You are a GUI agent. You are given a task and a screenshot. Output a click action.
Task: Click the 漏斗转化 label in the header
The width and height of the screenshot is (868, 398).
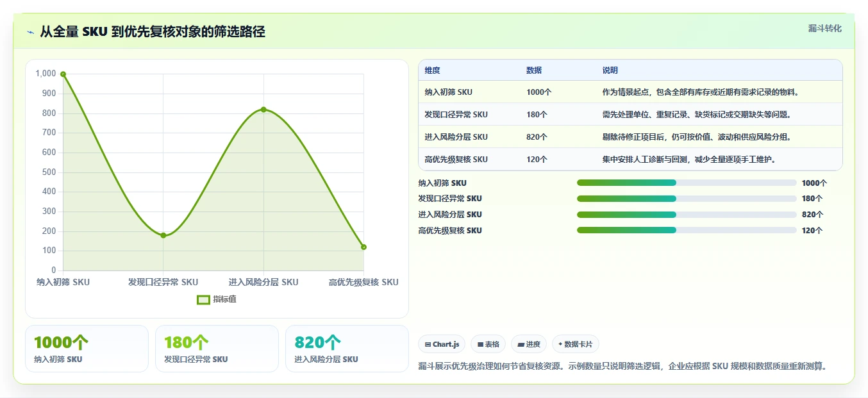(x=824, y=28)
